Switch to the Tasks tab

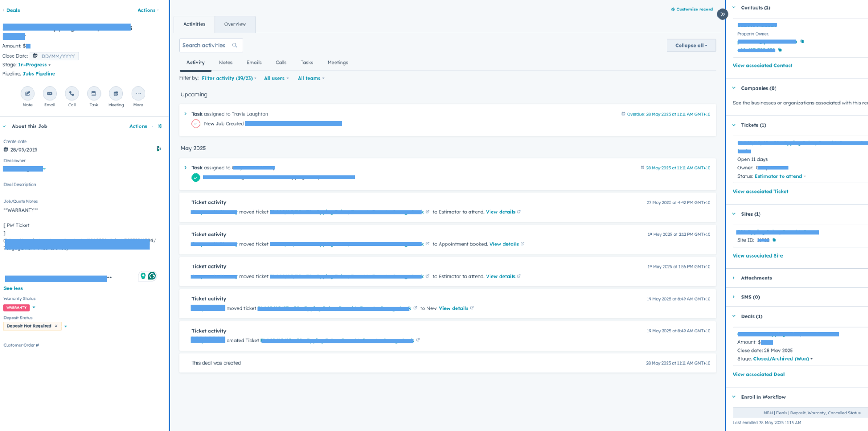pos(307,63)
